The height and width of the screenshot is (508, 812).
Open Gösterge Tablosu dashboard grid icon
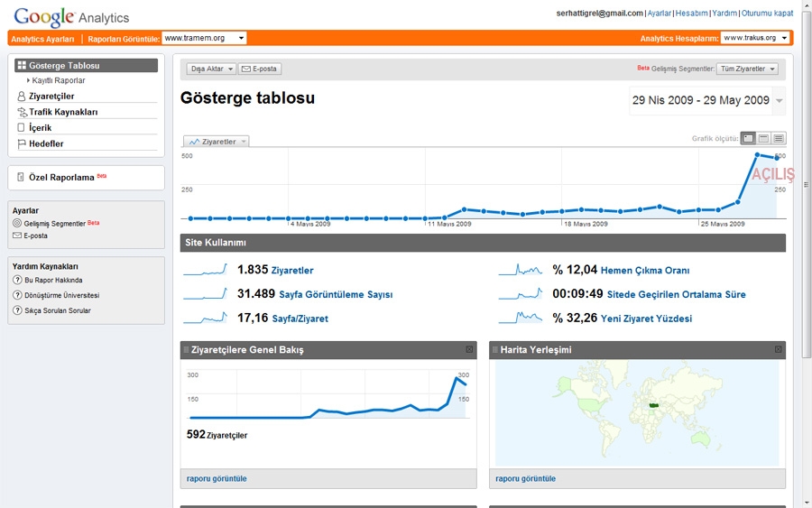pos(22,65)
